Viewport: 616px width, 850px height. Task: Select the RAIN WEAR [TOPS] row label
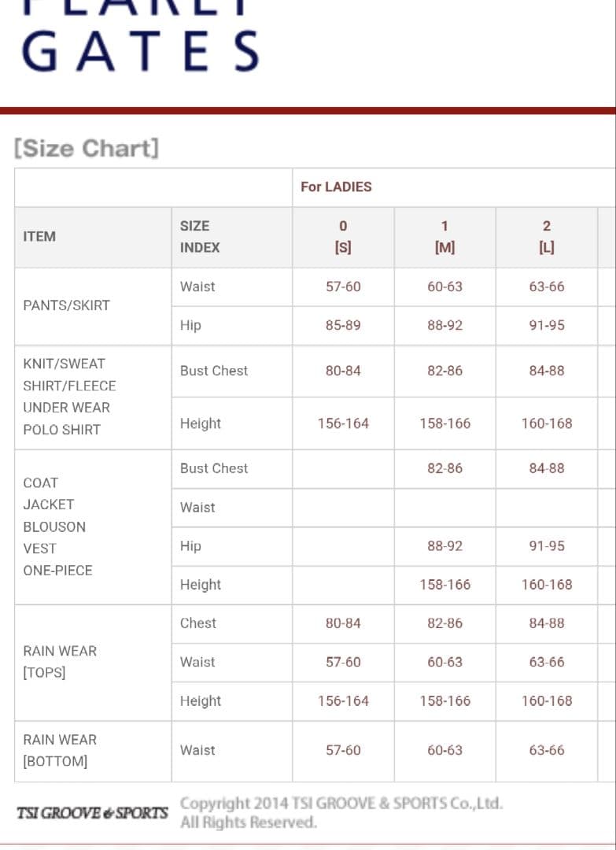coord(60,662)
